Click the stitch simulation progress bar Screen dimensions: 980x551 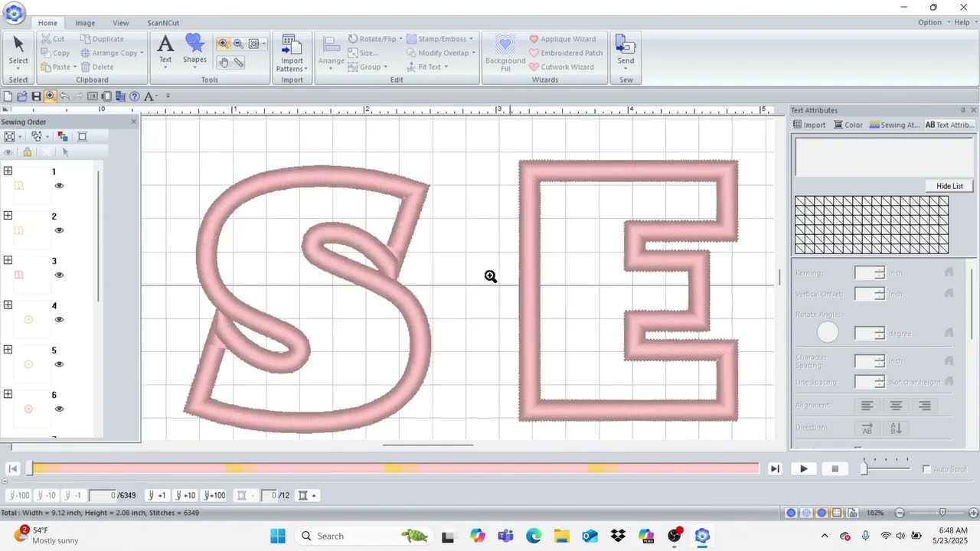395,468
